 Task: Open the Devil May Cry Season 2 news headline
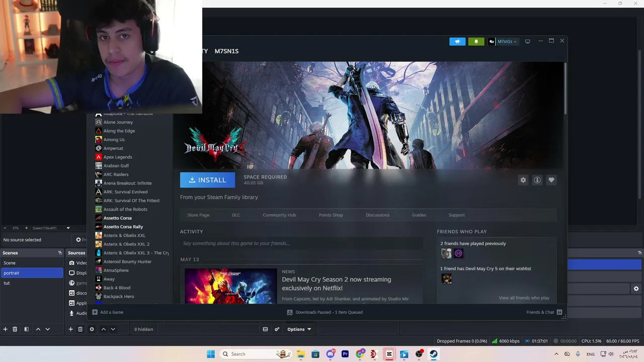337,284
